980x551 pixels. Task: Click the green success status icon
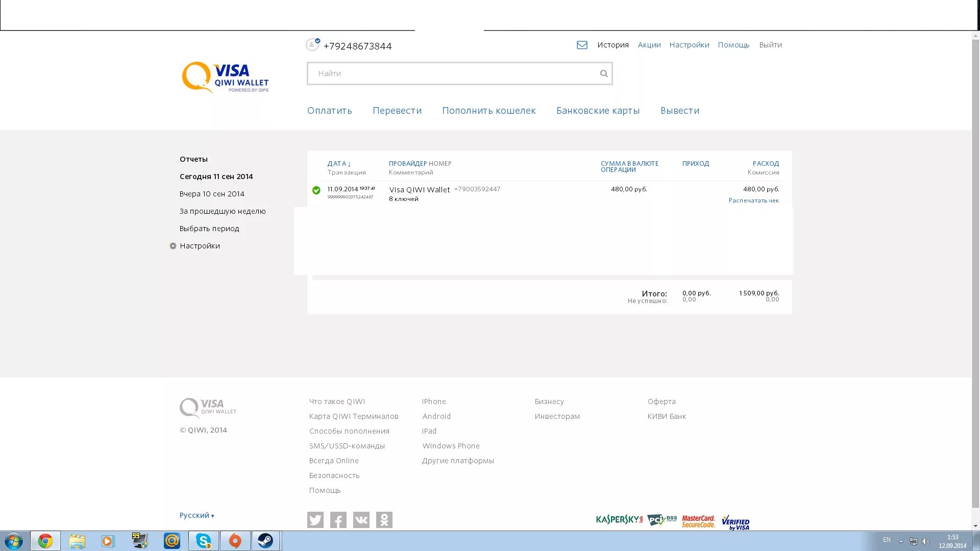pos(316,190)
